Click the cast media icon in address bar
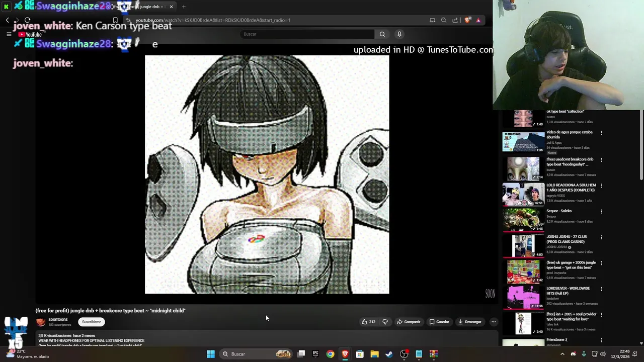 [432, 20]
